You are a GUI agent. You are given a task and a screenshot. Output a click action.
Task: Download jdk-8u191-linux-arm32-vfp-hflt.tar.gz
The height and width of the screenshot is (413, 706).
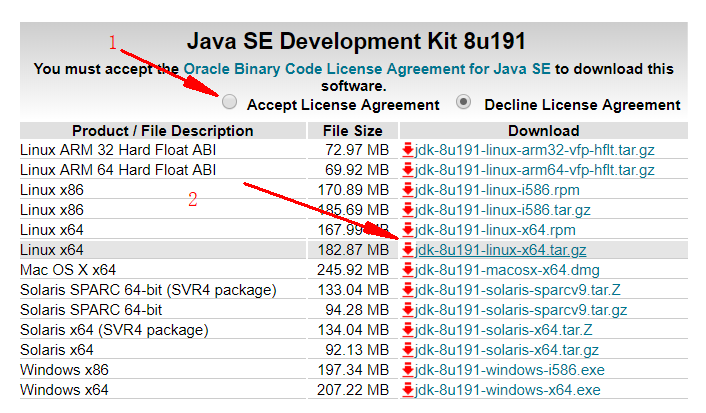tap(534, 150)
